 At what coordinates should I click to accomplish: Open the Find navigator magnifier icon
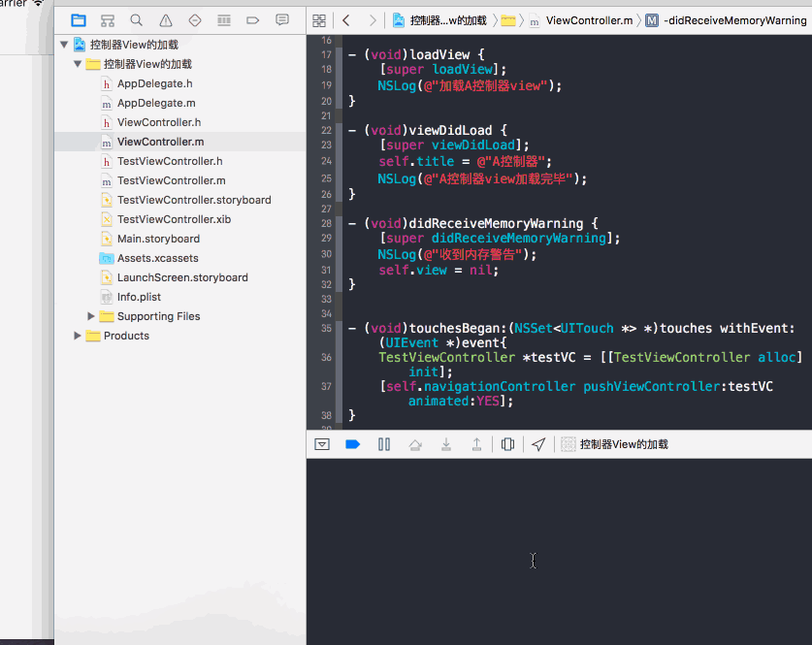click(x=136, y=20)
